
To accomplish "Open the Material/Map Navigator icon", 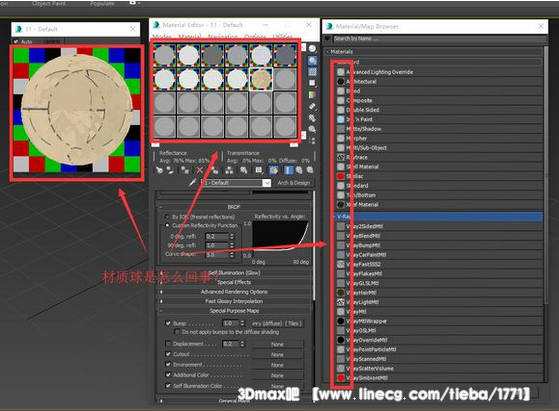I will pos(312,140).
